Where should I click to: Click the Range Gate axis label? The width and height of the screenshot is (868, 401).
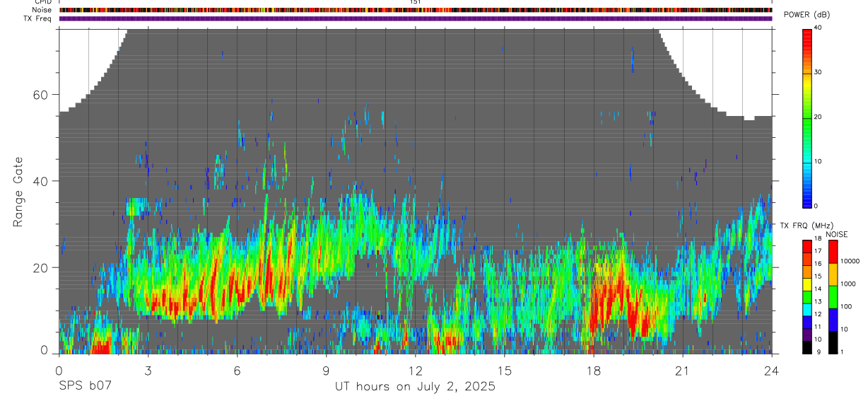coord(17,192)
